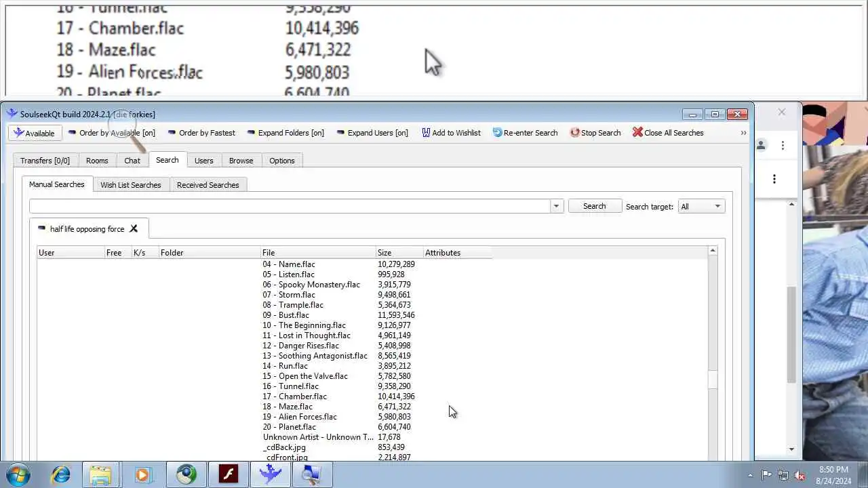
Task: Toggle Expand Users [on]
Action: tap(372, 133)
